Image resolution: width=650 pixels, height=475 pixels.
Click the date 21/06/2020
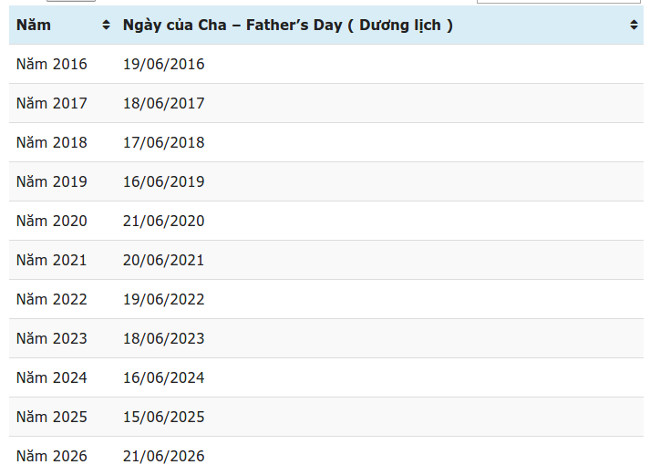click(163, 221)
